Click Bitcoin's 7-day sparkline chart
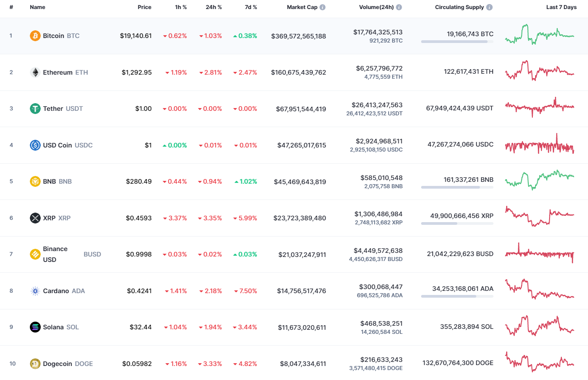This screenshot has width=588, height=380. [x=539, y=35]
